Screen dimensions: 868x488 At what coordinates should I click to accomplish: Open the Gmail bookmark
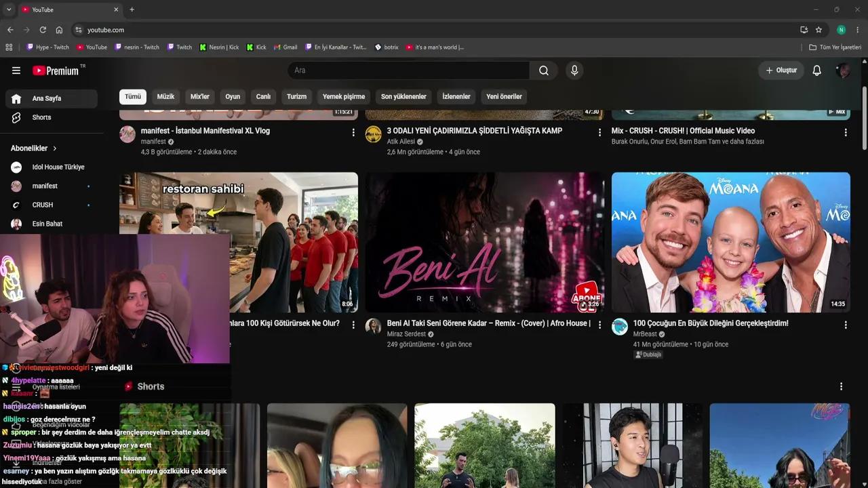click(x=285, y=47)
